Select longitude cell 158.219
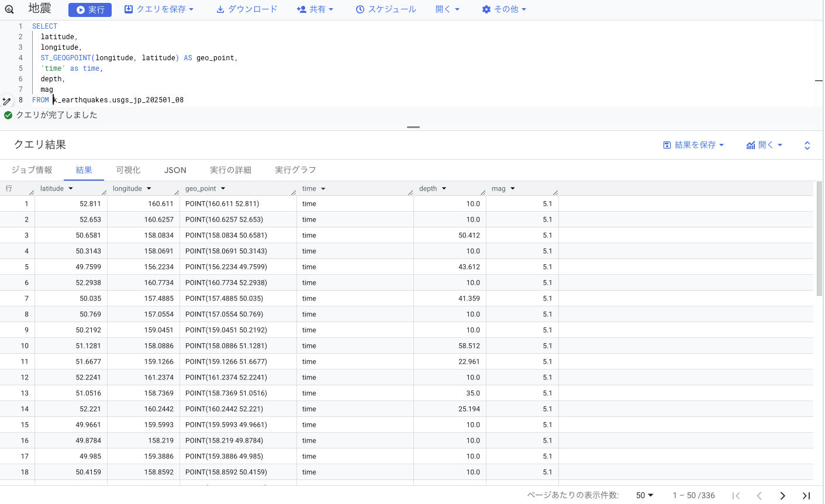The image size is (825, 504). coord(144,441)
